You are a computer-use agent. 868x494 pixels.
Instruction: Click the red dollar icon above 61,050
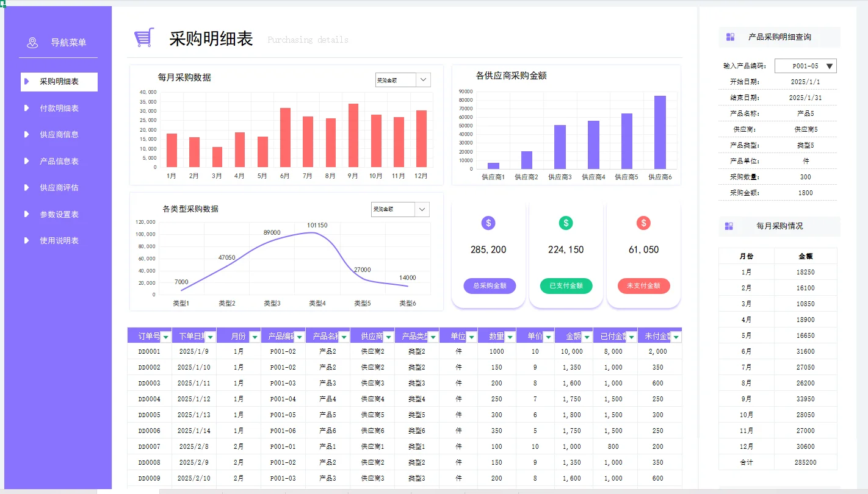point(643,223)
